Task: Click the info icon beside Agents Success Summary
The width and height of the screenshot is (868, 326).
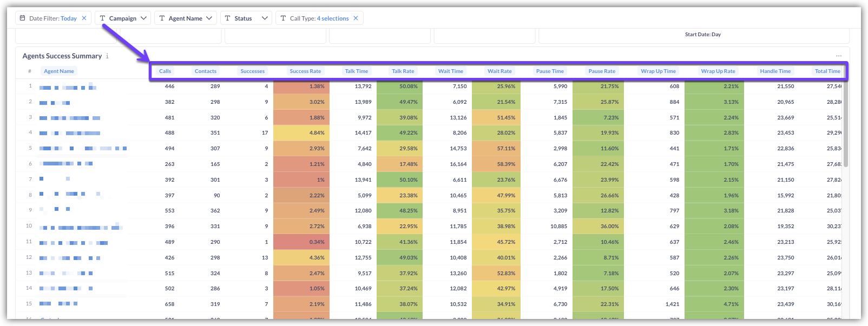Action: point(107,56)
